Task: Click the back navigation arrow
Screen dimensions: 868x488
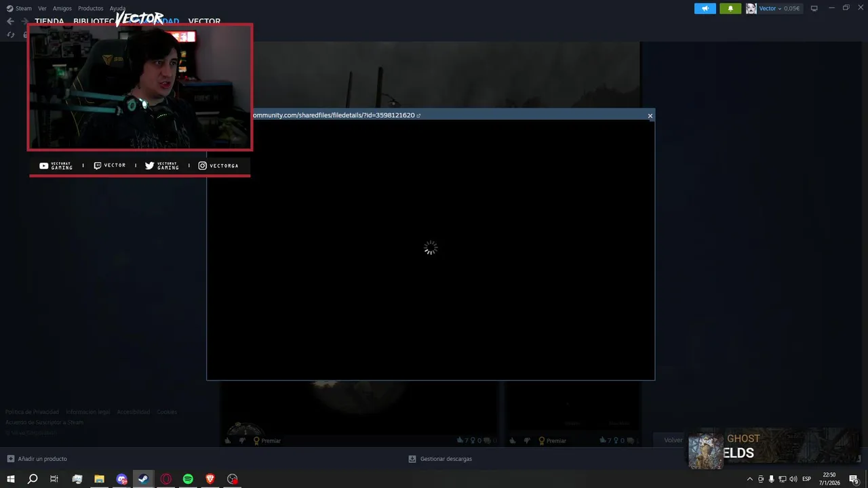Action: tap(10, 21)
